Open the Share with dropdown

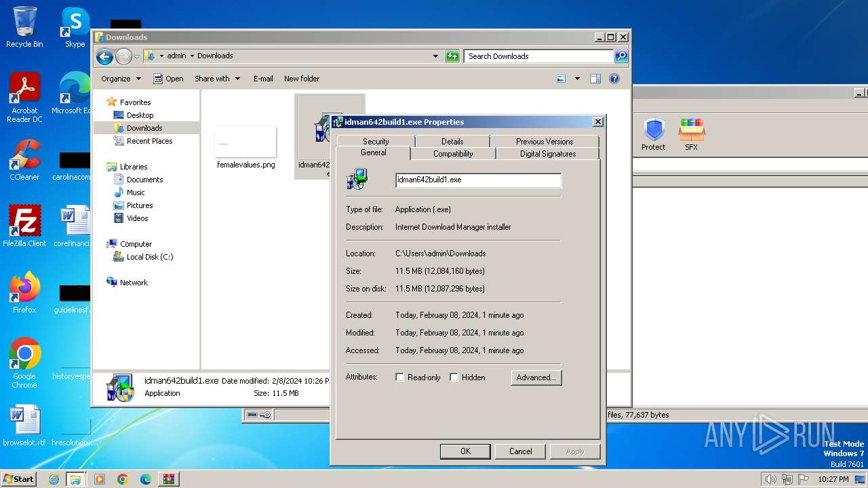[x=218, y=79]
